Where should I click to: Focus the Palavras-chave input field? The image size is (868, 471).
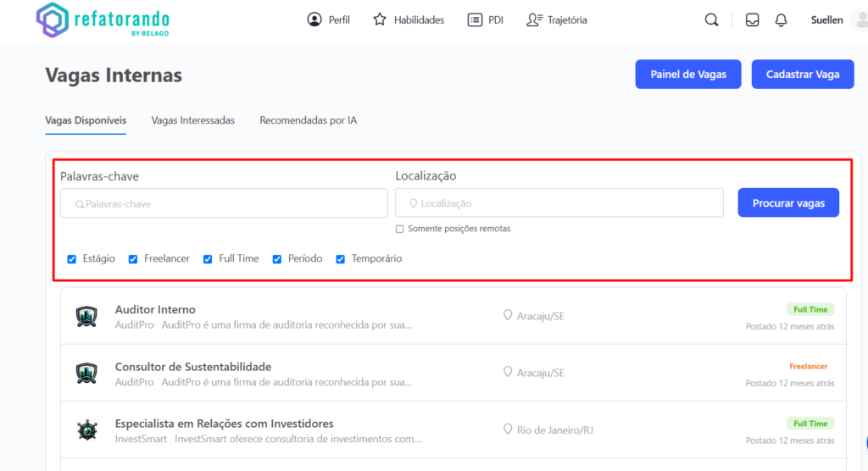point(224,203)
